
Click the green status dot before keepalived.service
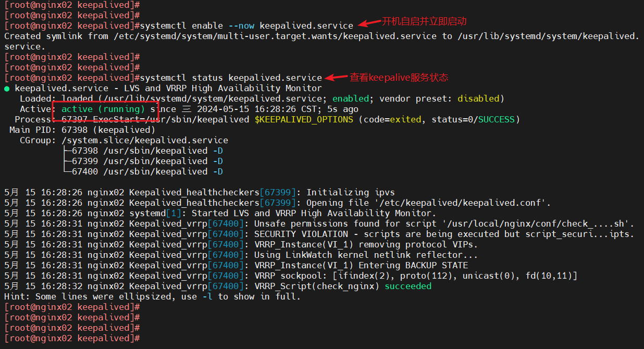pos(7,89)
